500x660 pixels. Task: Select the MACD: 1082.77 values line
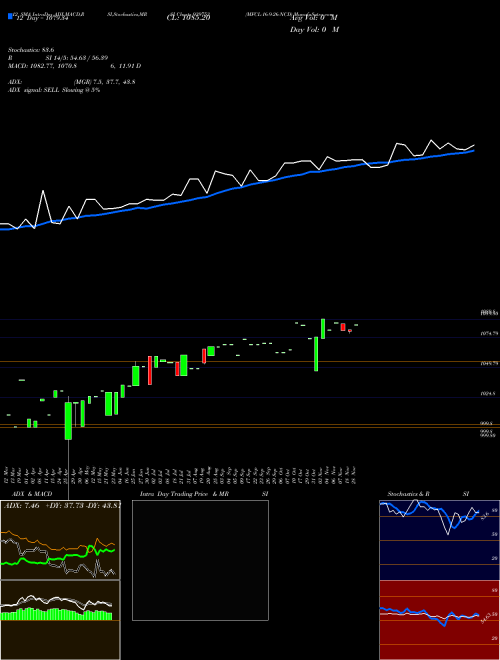click(74, 66)
